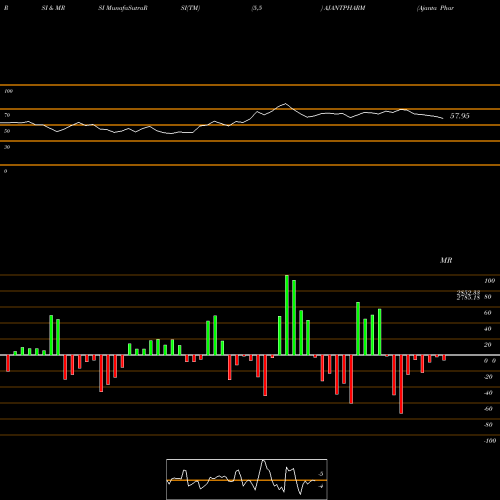
Task: Click the 'AJANTPHARM' ticker symbol text
Action: click(x=344, y=8)
